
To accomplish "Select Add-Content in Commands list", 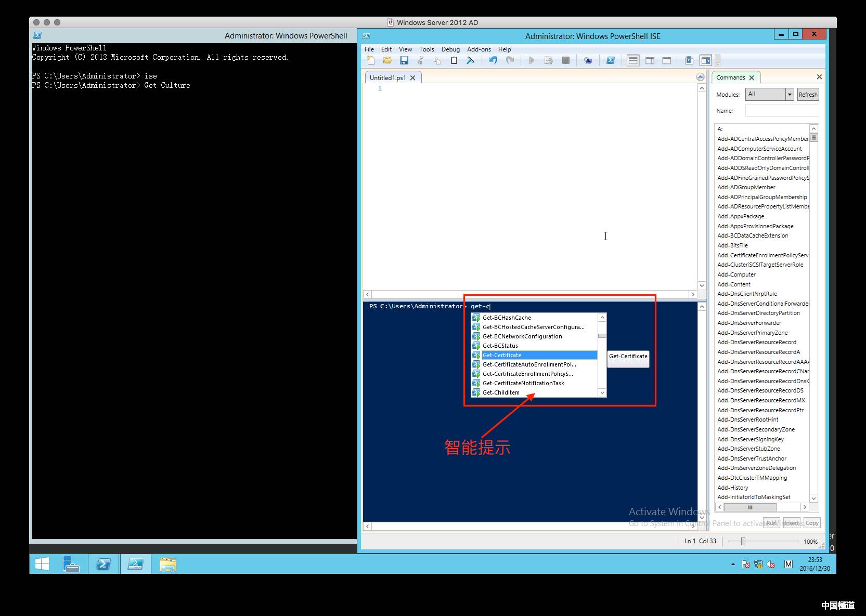I will 734,284.
